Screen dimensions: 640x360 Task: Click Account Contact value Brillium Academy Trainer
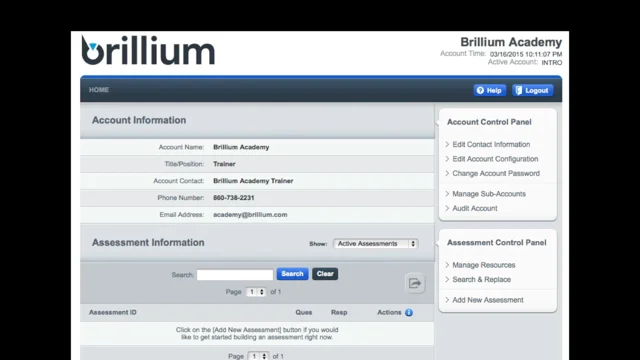coord(253,181)
